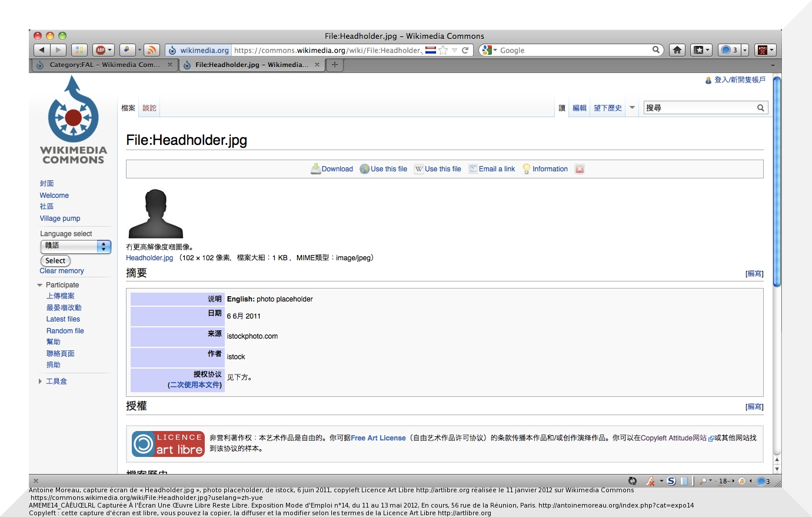Click the dark red toolbar icon at far right
This screenshot has height=517, width=812.
(763, 50)
